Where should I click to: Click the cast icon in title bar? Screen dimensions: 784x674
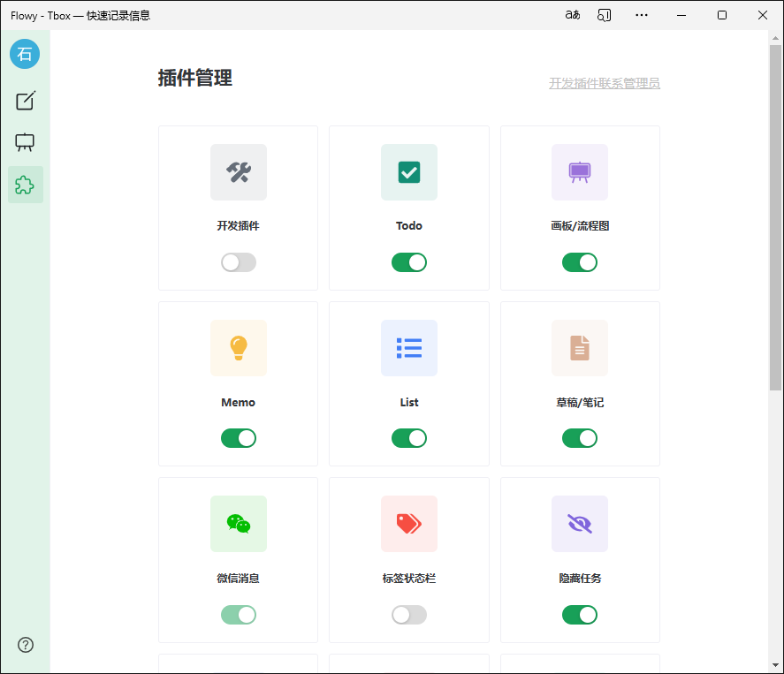(605, 15)
